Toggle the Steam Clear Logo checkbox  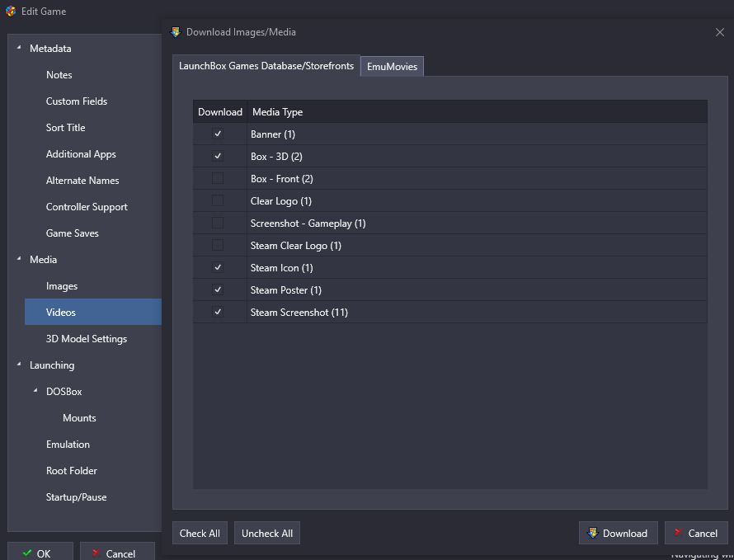click(x=218, y=246)
